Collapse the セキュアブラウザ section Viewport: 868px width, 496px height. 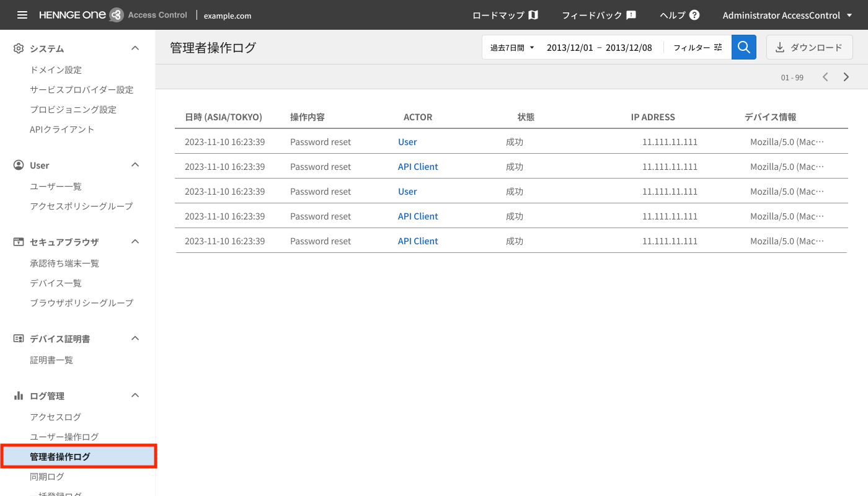[135, 241]
